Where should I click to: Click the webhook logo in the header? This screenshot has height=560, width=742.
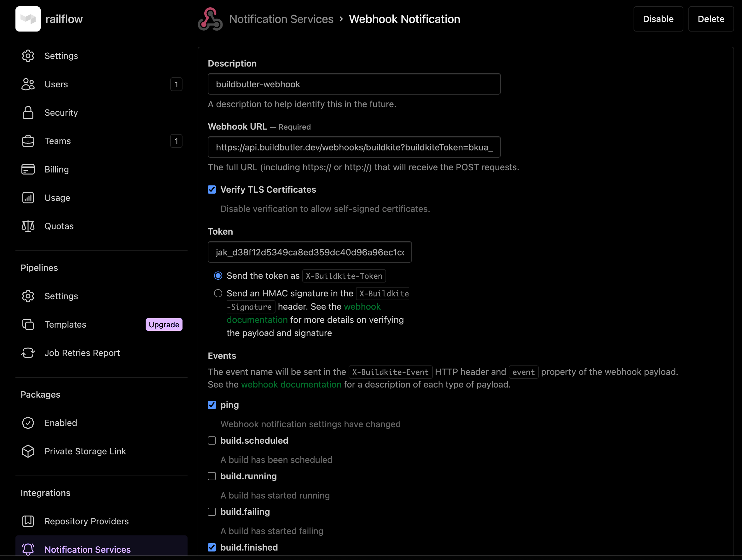210,19
